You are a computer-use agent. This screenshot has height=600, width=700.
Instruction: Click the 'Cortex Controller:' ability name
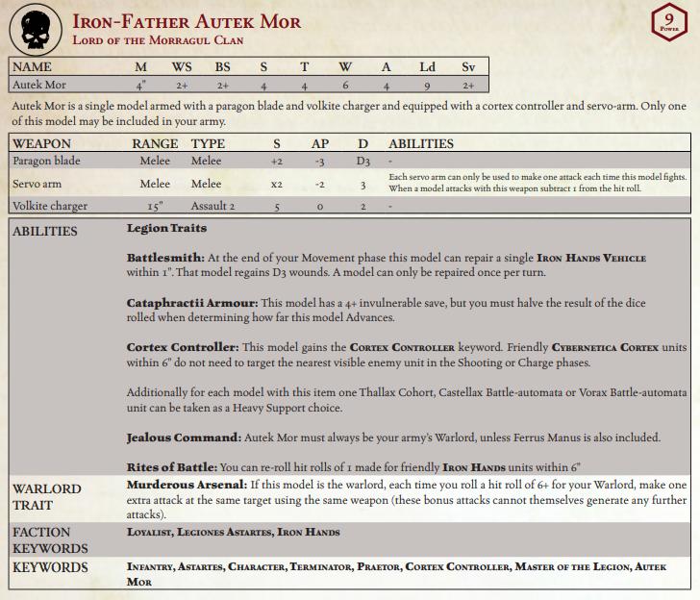tap(183, 347)
